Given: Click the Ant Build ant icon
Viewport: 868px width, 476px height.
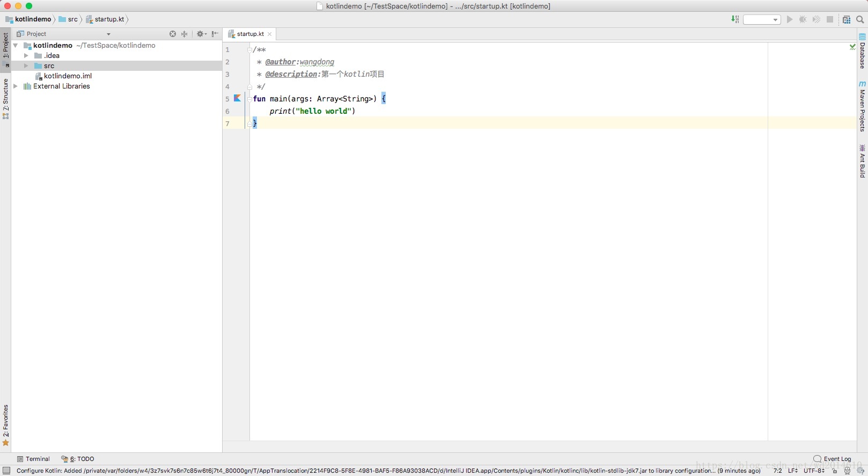Looking at the screenshot, I should point(863,148).
